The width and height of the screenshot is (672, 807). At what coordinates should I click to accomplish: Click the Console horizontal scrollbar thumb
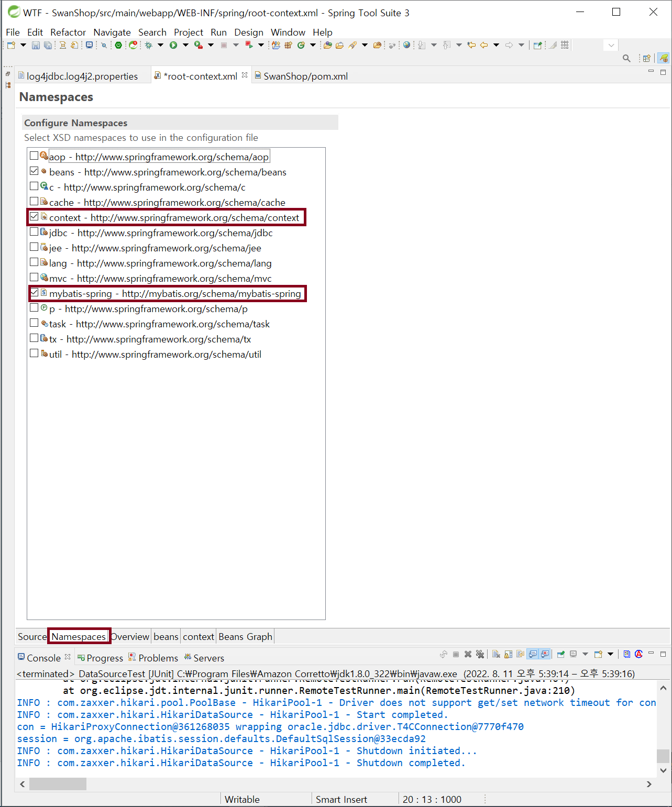[58, 784]
